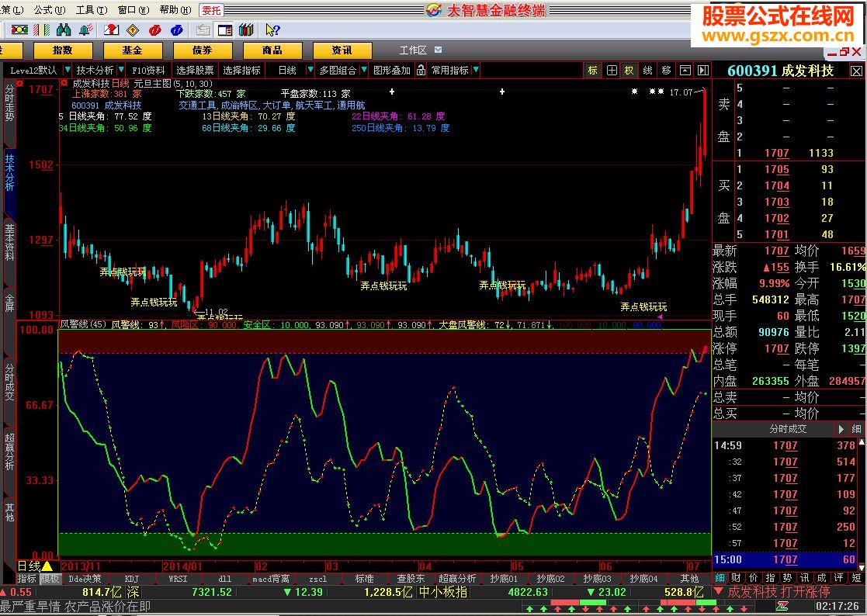The width and height of the screenshot is (867, 616).
Task: Toggle the 权 rights adjustment button
Action: pyautogui.click(x=629, y=70)
